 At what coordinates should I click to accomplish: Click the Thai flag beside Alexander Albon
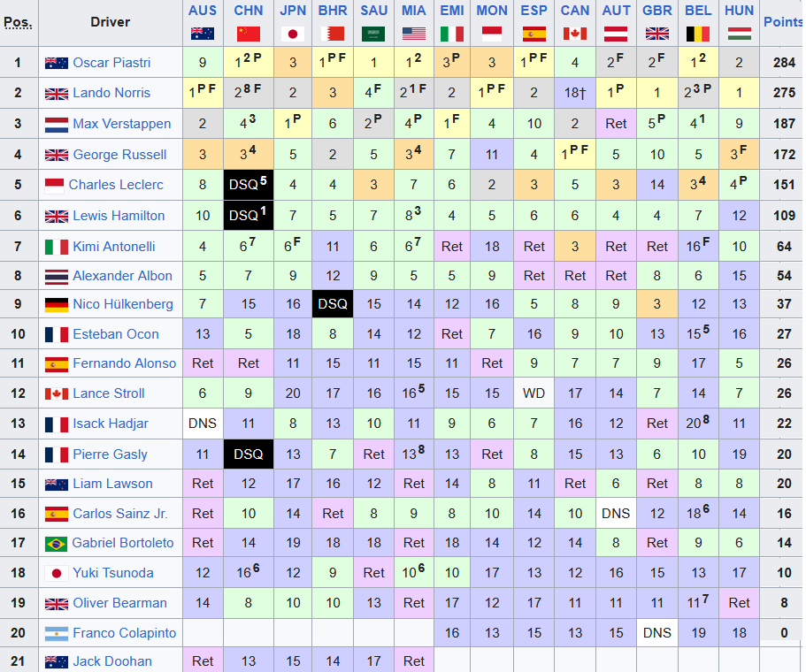pyautogui.click(x=57, y=276)
